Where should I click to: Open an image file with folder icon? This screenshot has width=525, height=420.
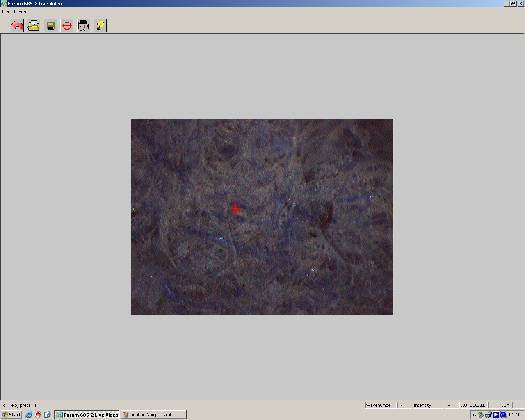tap(34, 26)
